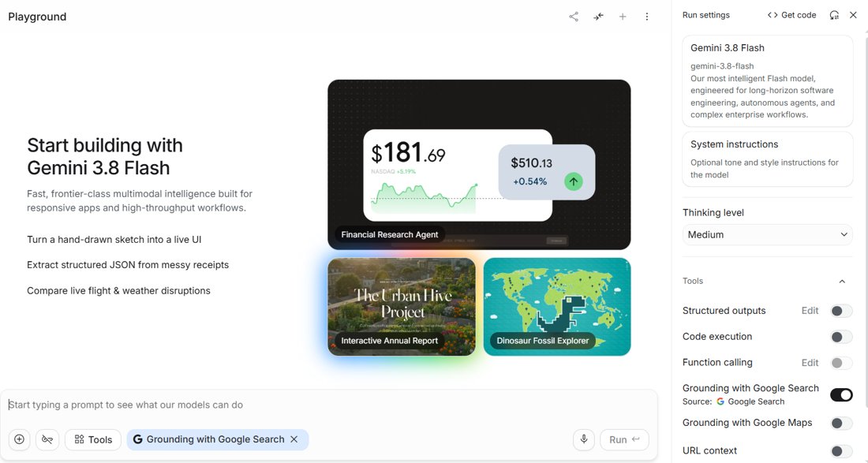Image resolution: width=868 pixels, height=463 pixels.
Task: Click the reset settings icon beside Get code
Action: [834, 15]
